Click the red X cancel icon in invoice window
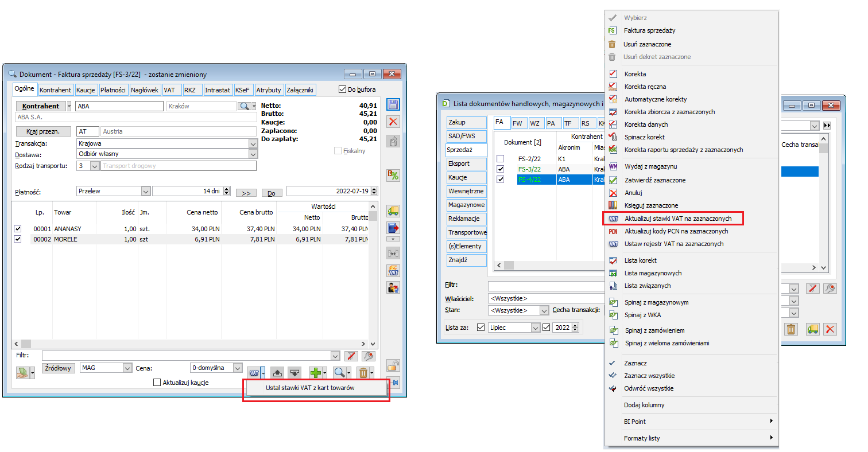The height and width of the screenshot is (452, 868). pos(393,122)
